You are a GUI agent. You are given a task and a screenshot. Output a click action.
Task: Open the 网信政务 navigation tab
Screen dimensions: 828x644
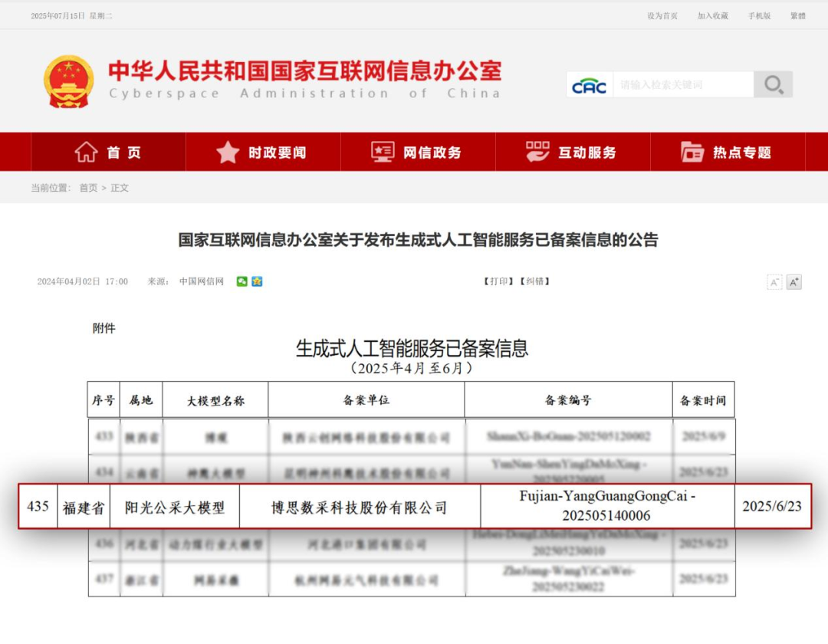click(x=418, y=152)
